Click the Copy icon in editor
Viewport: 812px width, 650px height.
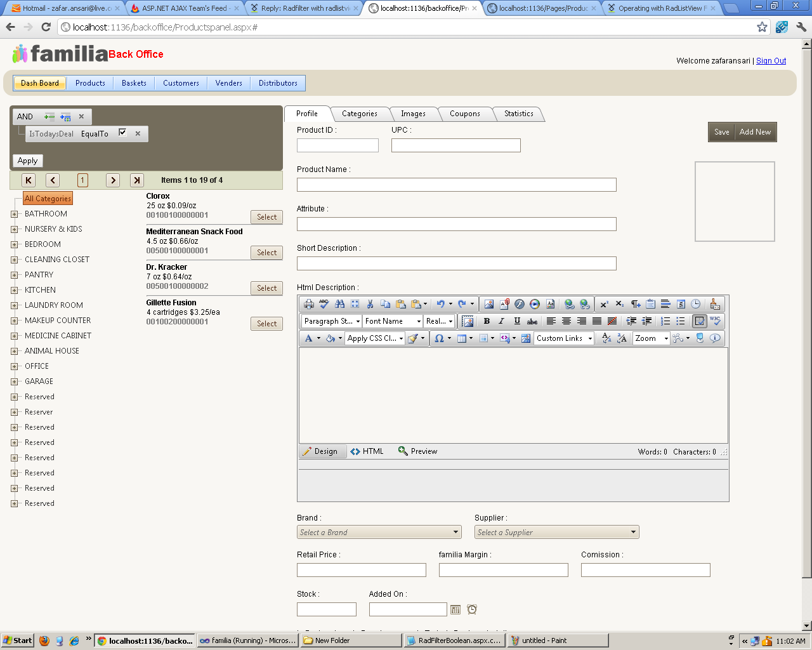(385, 304)
